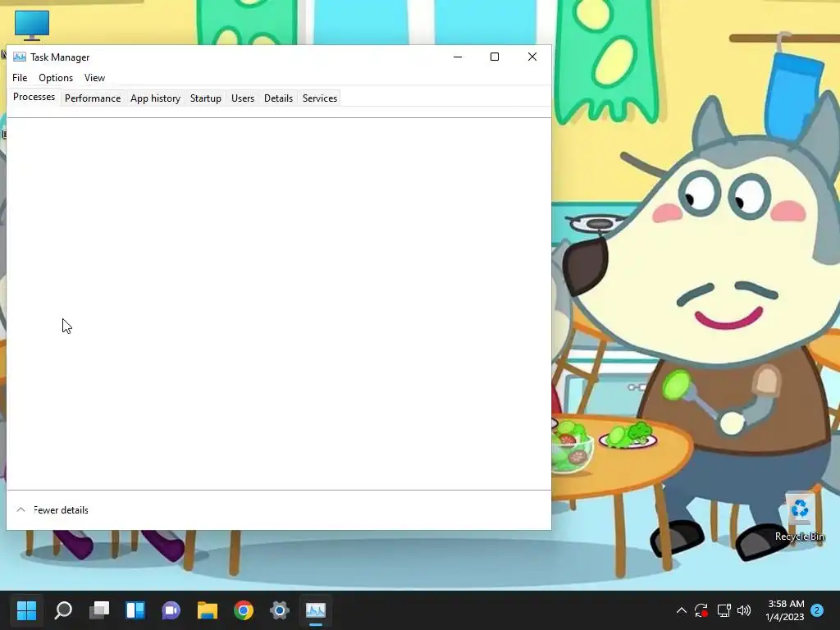Click the Task Manager title bar icon
The image size is (840, 630).
[x=20, y=57]
